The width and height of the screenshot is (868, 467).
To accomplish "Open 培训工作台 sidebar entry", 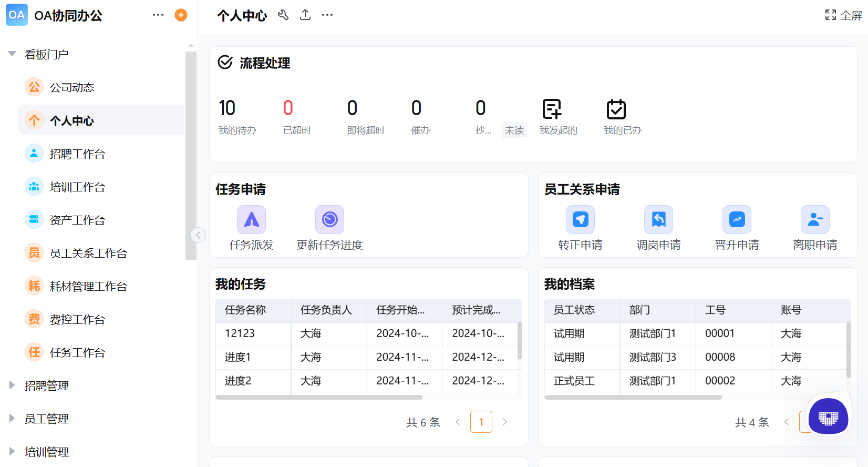I will [101, 187].
